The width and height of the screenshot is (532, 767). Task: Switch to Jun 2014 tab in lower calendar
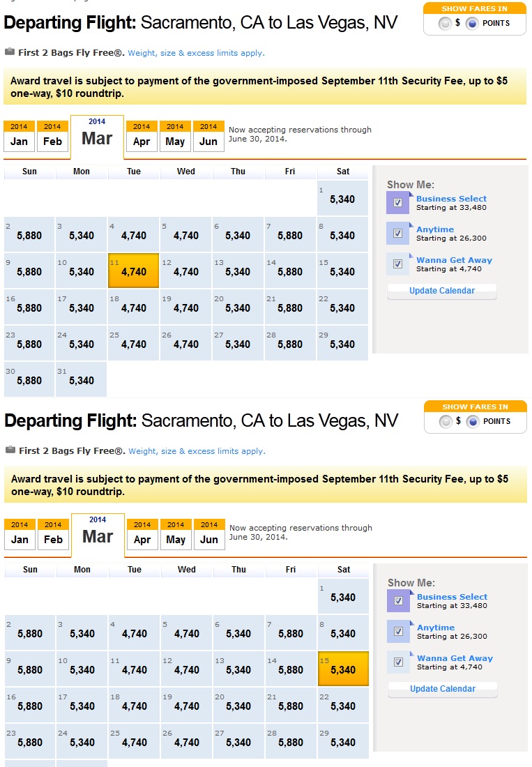click(208, 534)
